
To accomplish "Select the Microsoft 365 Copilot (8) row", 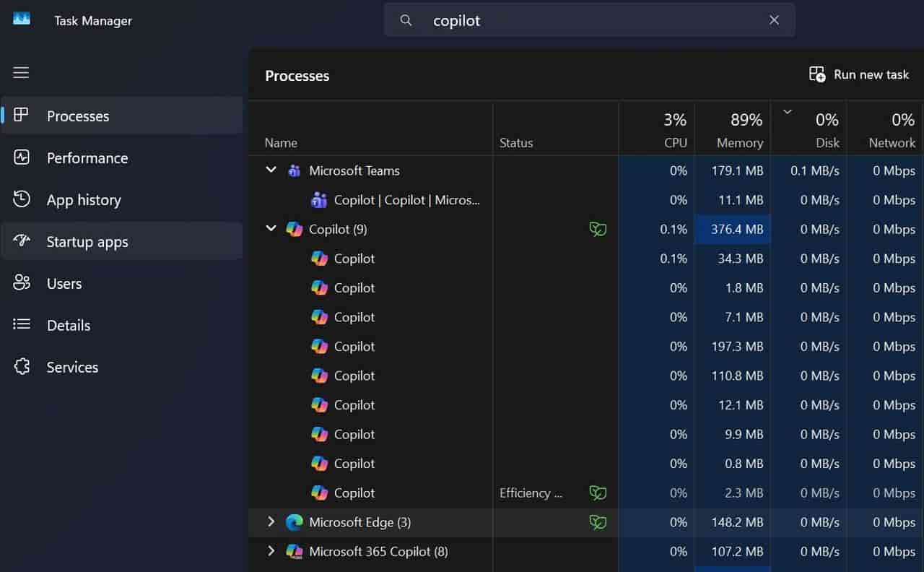I will click(x=586, y=551).
